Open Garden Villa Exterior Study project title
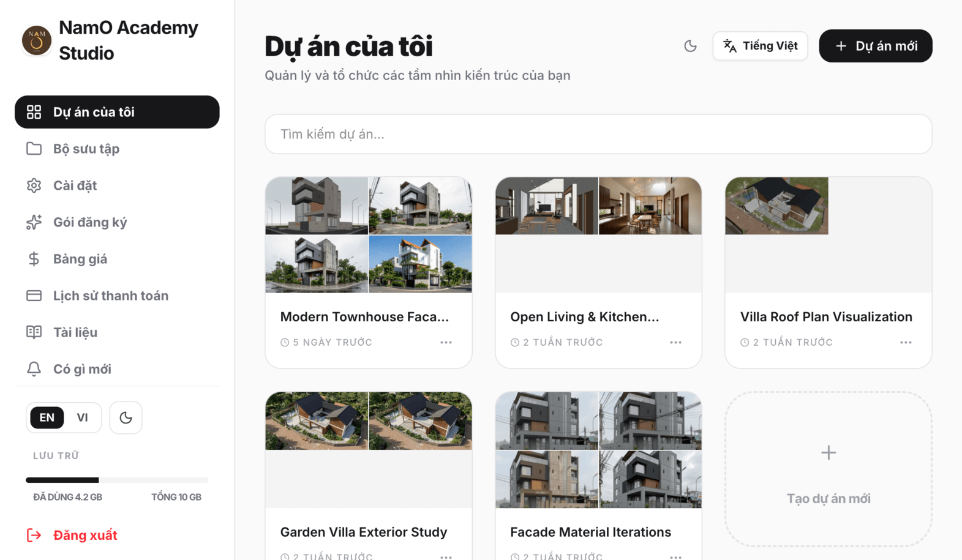 [364, 532]
